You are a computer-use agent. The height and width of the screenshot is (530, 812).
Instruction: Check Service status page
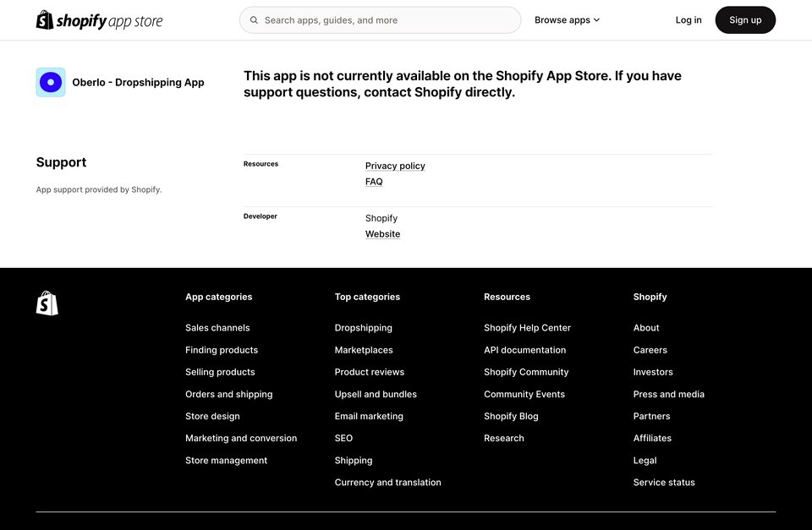[664, 483]
